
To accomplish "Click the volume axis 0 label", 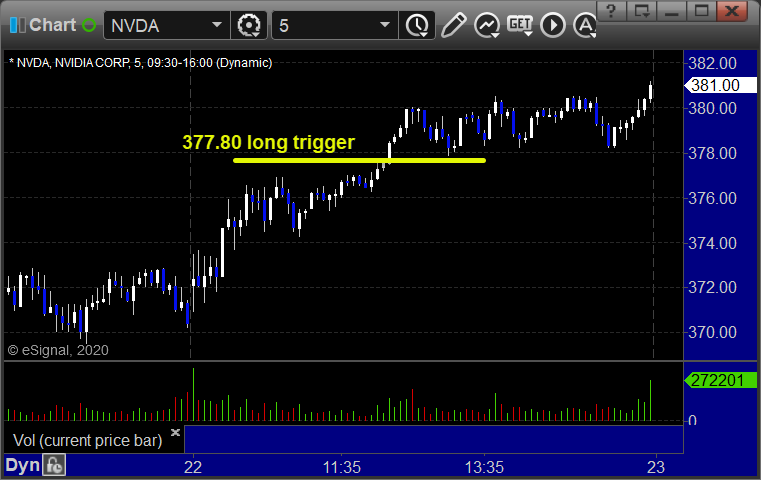I will (693, 420).
